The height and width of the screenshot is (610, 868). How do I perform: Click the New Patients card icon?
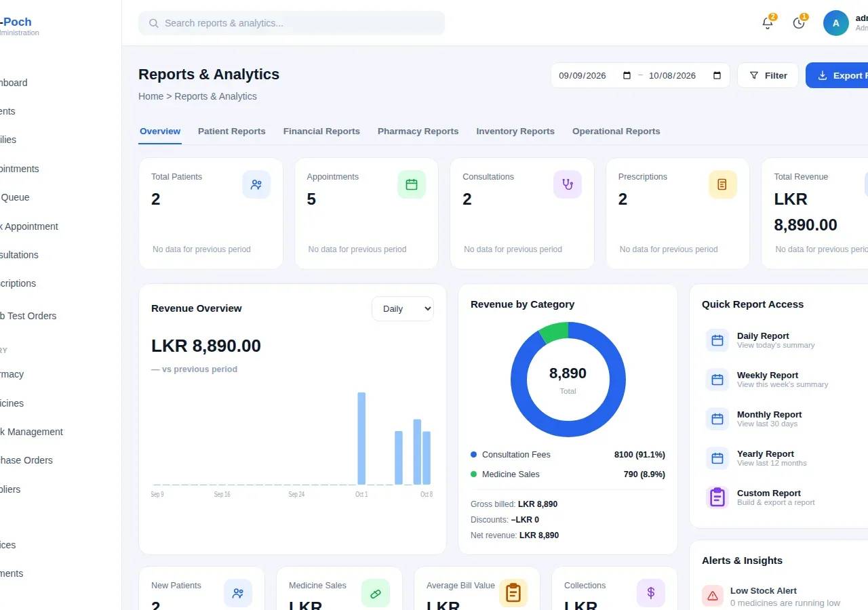[238, 593]
